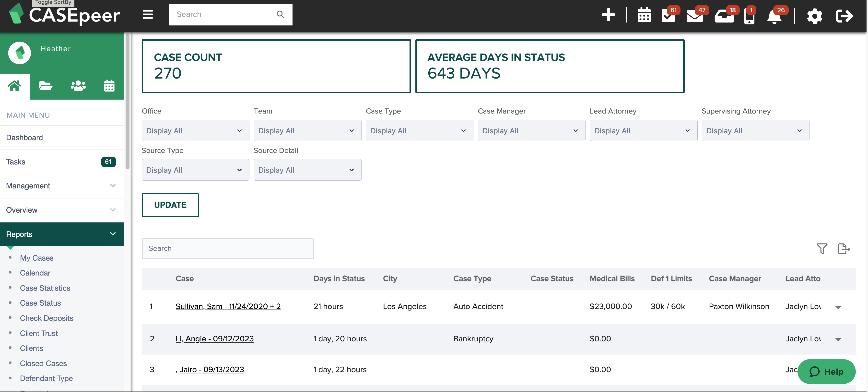Select the home icon in sidebar

(14, 86)
